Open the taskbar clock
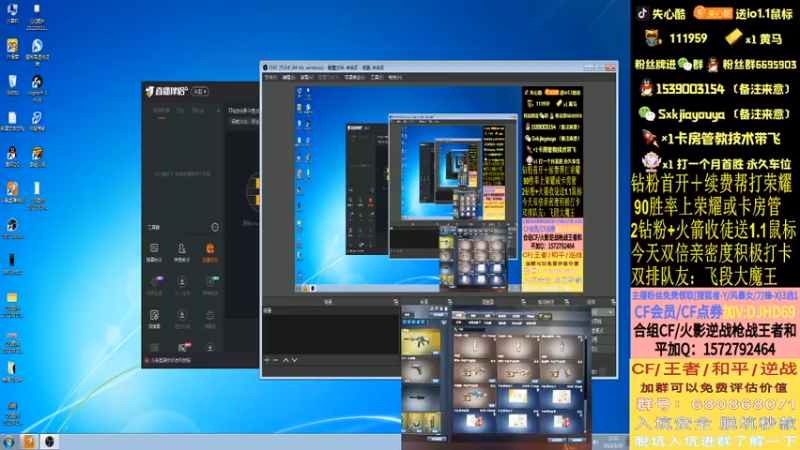The height and width of the screenshot is (450, 800). tap(613, 442)
